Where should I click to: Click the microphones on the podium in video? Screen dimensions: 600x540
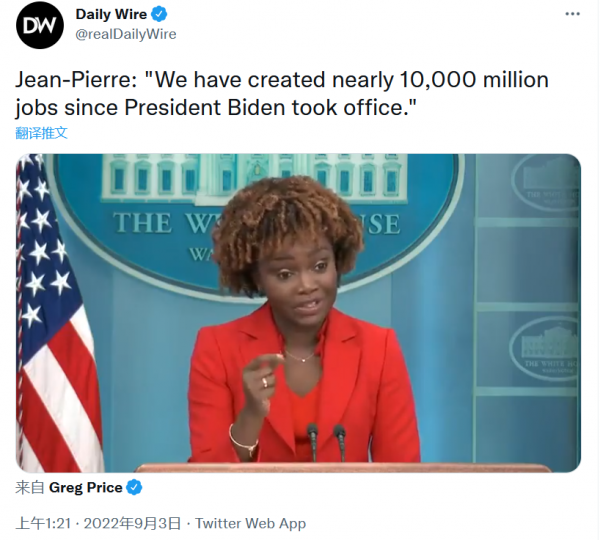326,442
